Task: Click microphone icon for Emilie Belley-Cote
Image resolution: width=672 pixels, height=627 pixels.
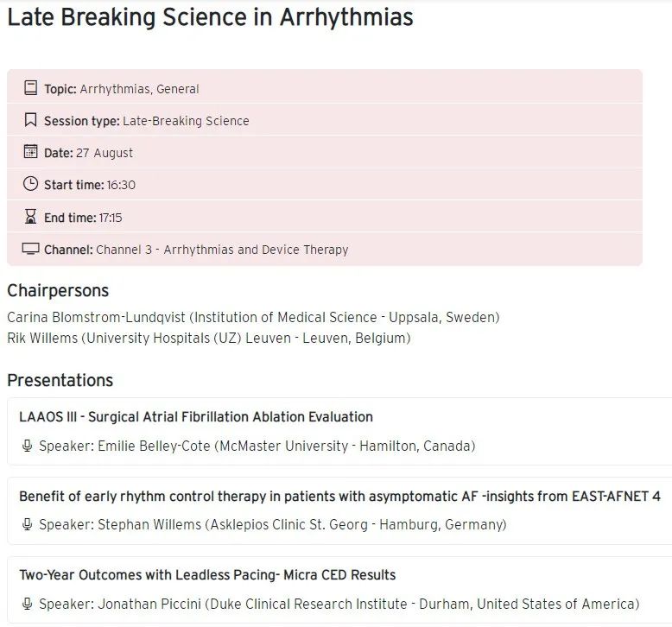Action: [28, 446]
